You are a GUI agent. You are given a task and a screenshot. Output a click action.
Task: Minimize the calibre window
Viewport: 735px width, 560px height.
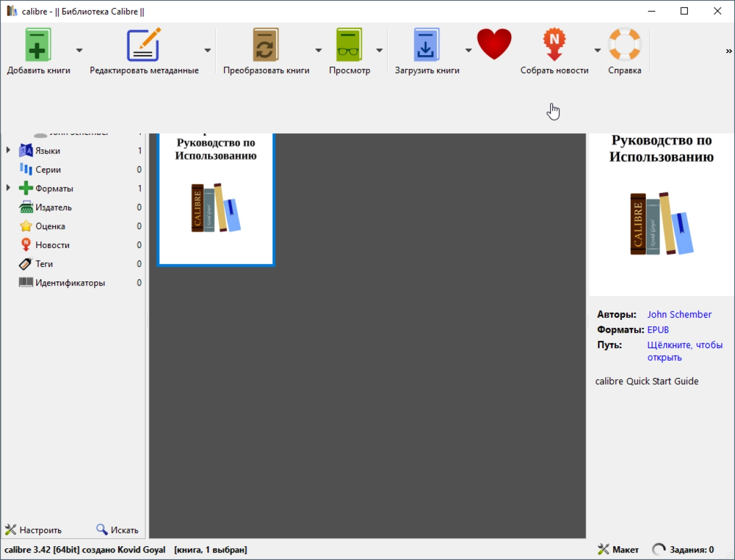[651, 11]
